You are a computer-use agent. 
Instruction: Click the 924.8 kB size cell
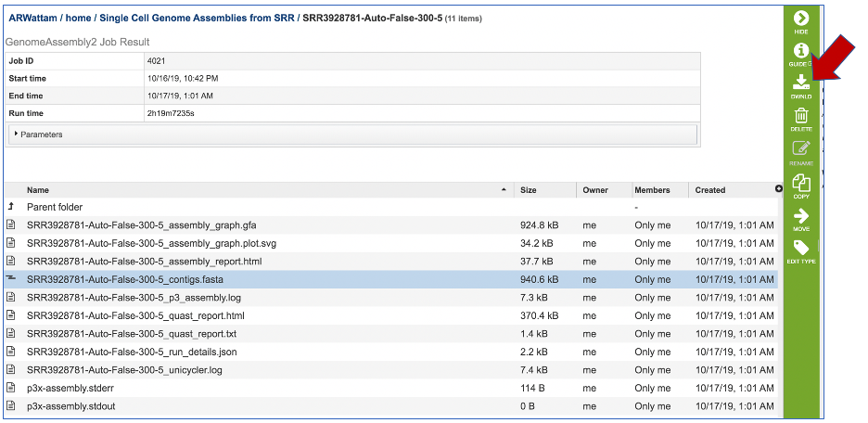tap(539, 225)
